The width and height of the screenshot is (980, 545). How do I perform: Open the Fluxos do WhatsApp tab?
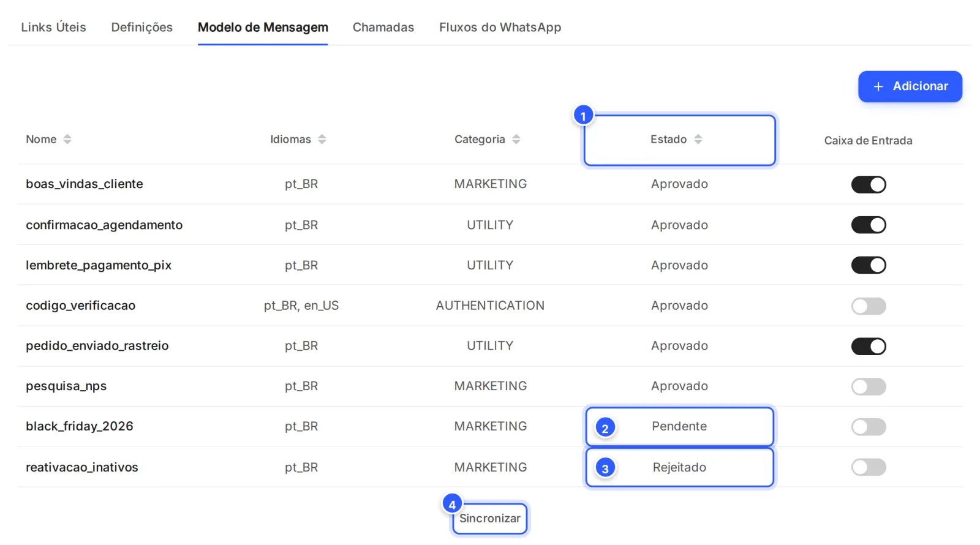500,28
